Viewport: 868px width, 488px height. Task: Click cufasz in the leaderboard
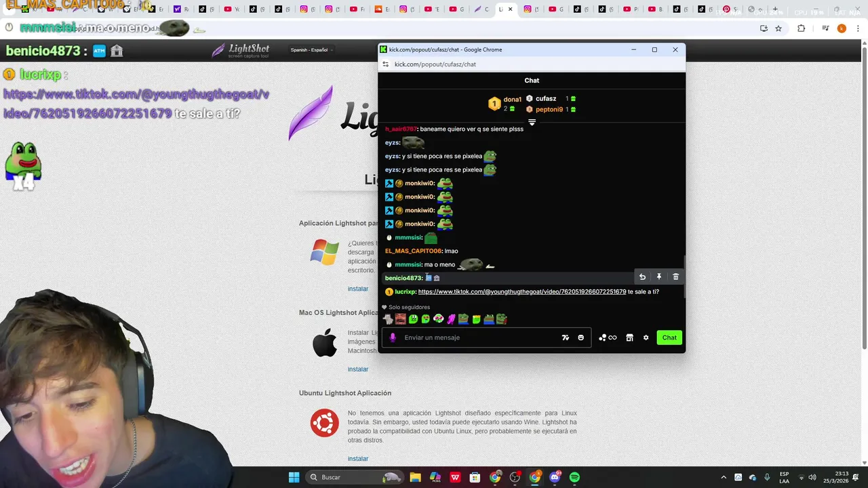pos(546,98)
